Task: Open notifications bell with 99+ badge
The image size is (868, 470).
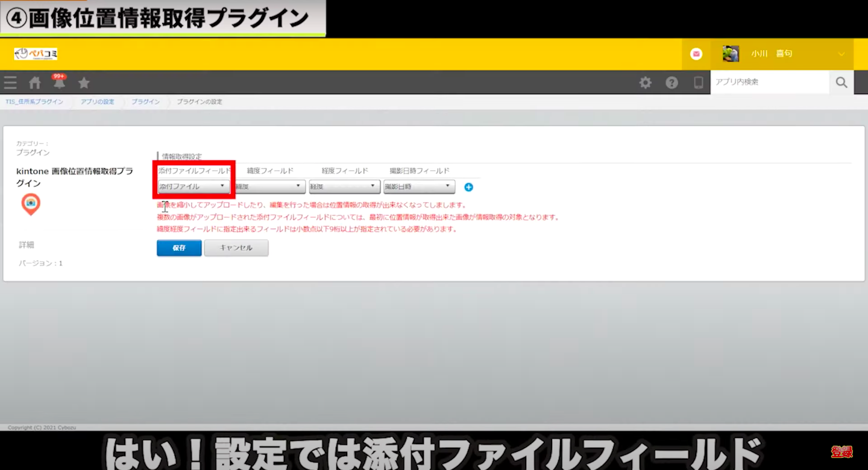Action: (59, 82)
